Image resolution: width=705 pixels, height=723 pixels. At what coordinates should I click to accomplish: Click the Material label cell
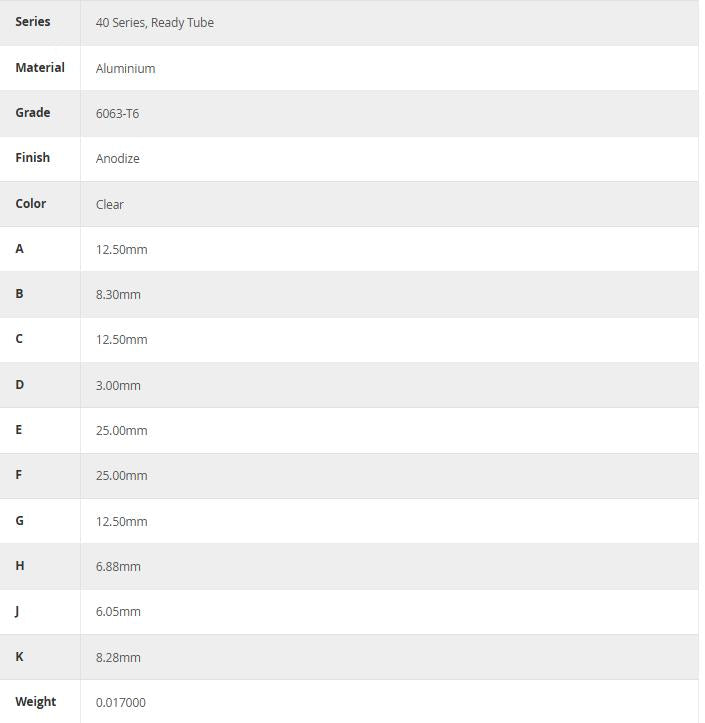(x=40, y=68)
